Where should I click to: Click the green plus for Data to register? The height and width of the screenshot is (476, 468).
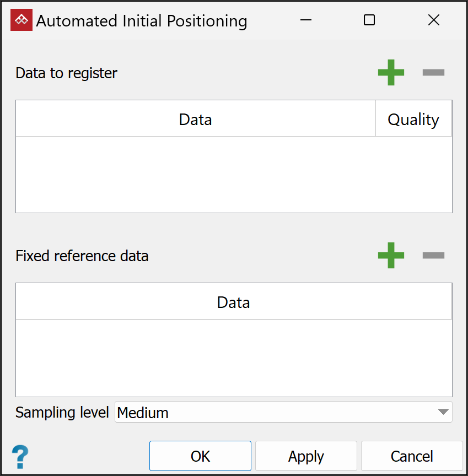coord(391,73)
